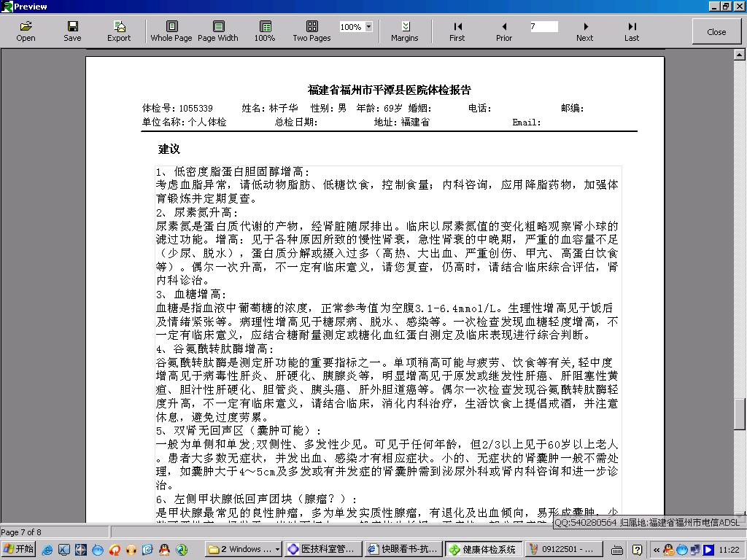Open a report file via Open icon
This screenshot has height=560, width=747.
point(26,31)
